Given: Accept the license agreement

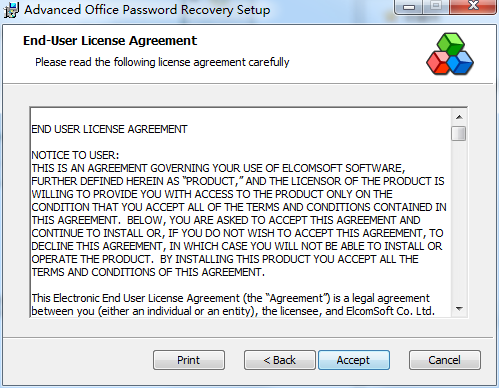Looking at the screenshot, I should (x=354, y=360).
